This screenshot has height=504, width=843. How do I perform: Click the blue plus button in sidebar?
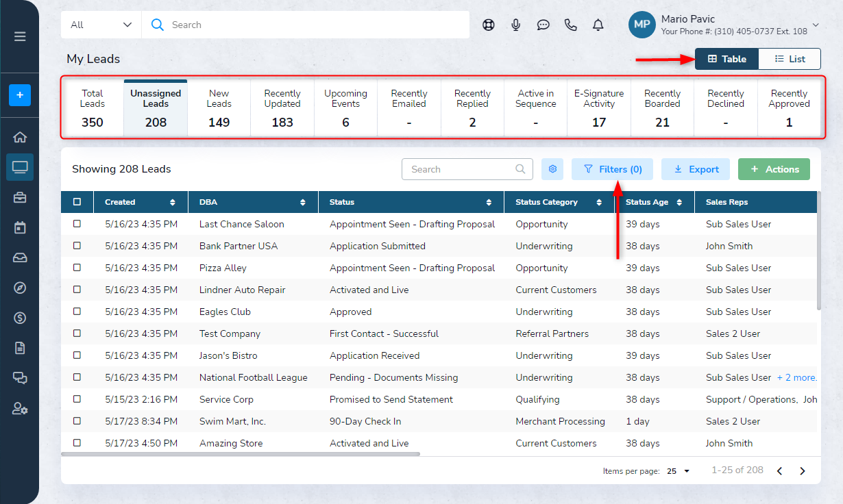click(20, 95)
